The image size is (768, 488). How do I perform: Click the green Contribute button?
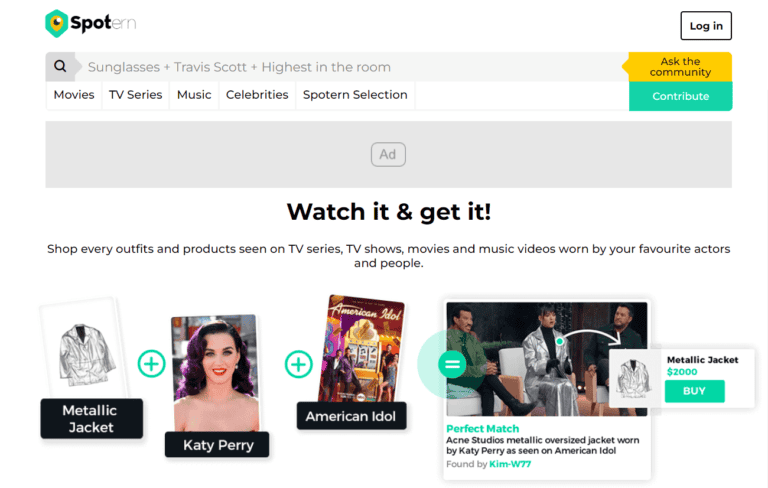(680, 96)
